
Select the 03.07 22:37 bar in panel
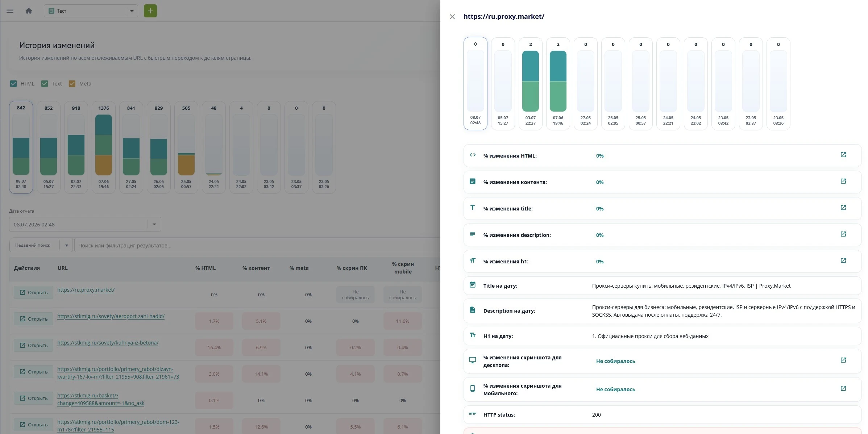point(530,84)
